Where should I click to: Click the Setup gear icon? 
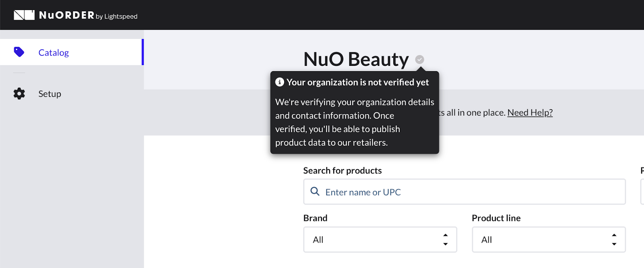pyautogui.click(x=19, y=94)
